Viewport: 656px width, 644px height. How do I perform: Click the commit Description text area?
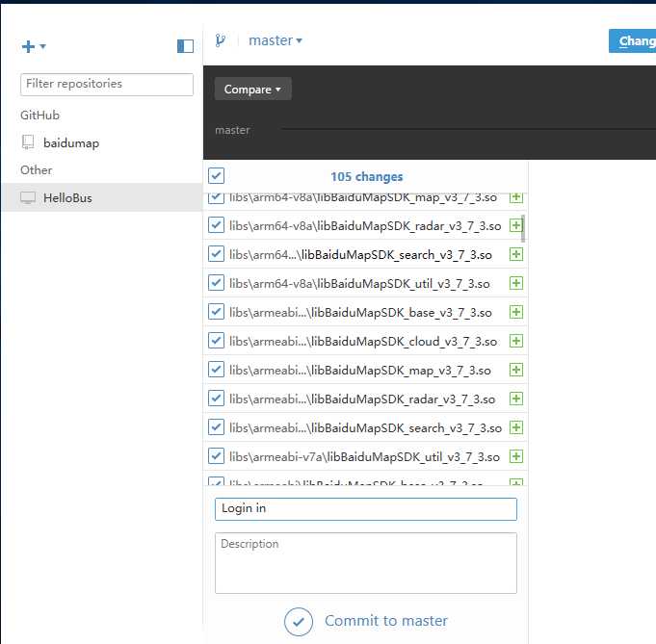point(366,563)
